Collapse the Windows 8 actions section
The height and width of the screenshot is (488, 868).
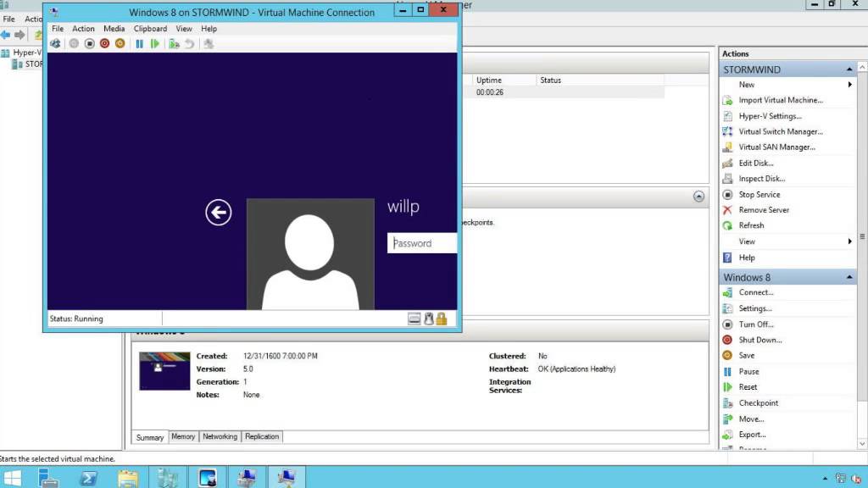click(x=849, y=277)
